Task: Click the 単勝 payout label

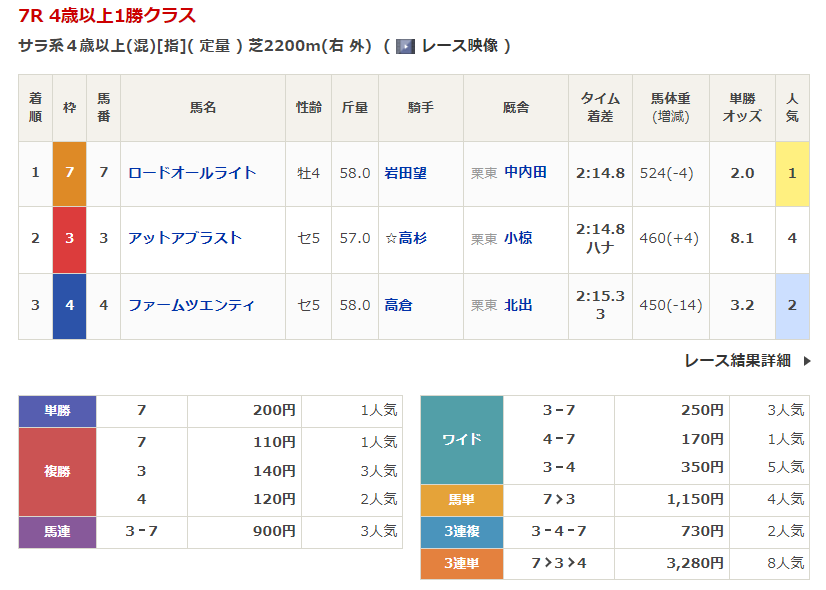Action: (58, 411)
